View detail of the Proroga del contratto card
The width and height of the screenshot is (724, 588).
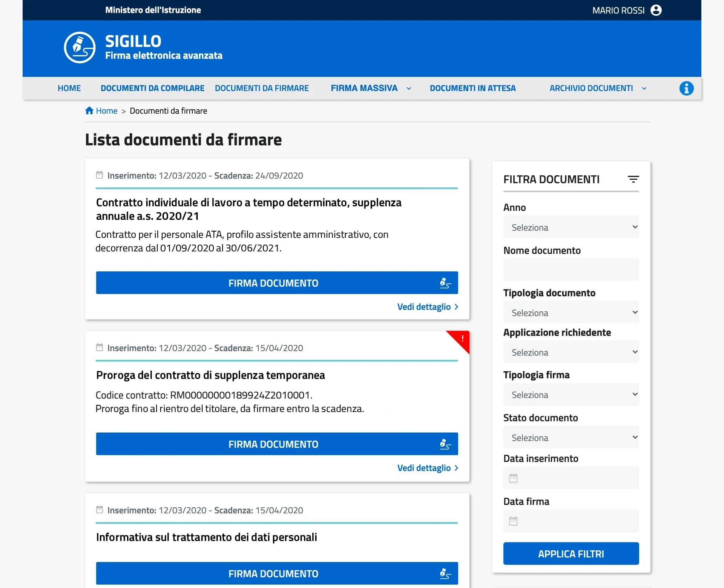click(428, 468)
